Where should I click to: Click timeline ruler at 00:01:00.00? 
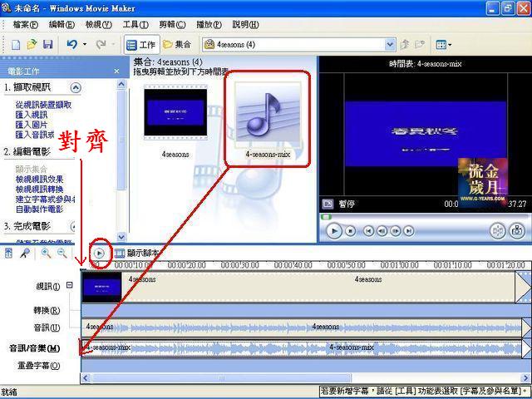(x=399, y=265)
